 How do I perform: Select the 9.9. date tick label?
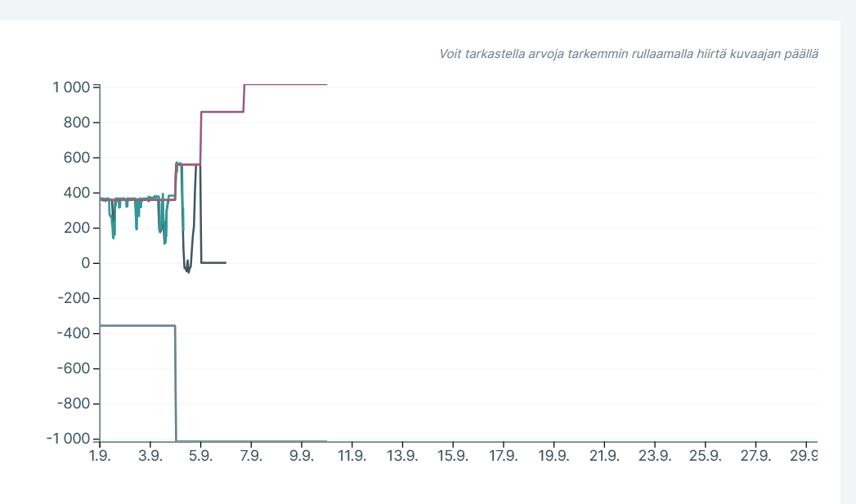point(302,456)
